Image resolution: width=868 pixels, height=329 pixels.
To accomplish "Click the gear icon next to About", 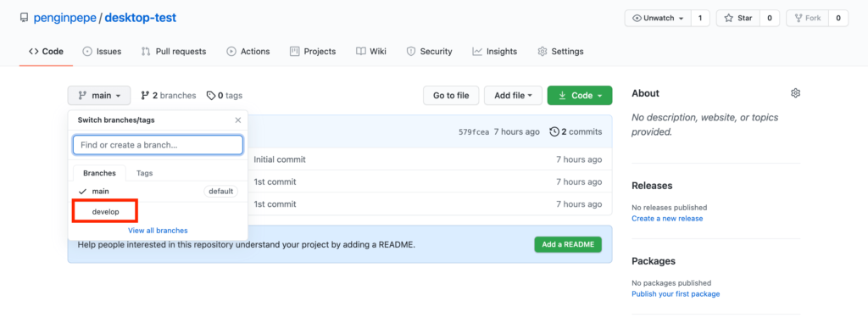I will 795,93.
